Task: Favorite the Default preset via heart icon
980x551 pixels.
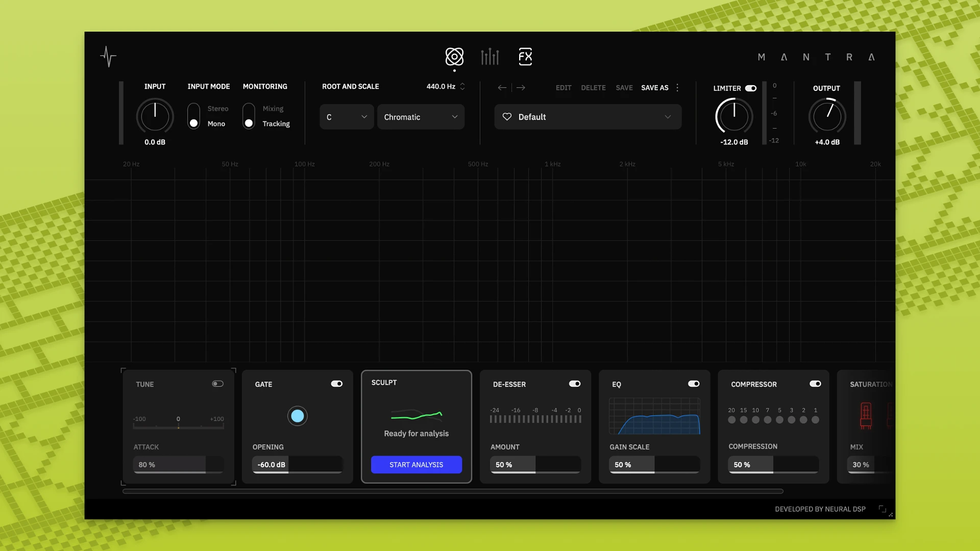Action: point(507,117)
